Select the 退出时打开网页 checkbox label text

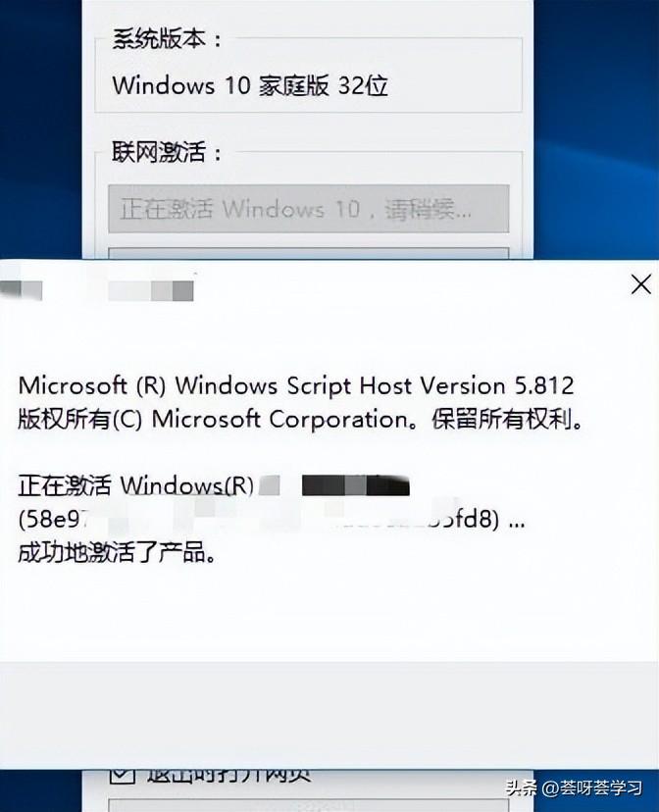click(x=228, y=776)
